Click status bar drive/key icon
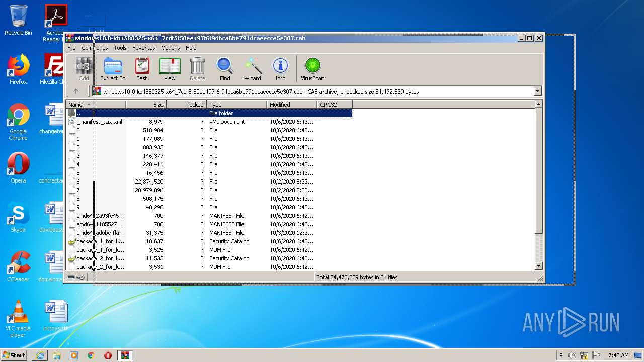This screenshot has height=362, width=644. click(x=76, y=277)
